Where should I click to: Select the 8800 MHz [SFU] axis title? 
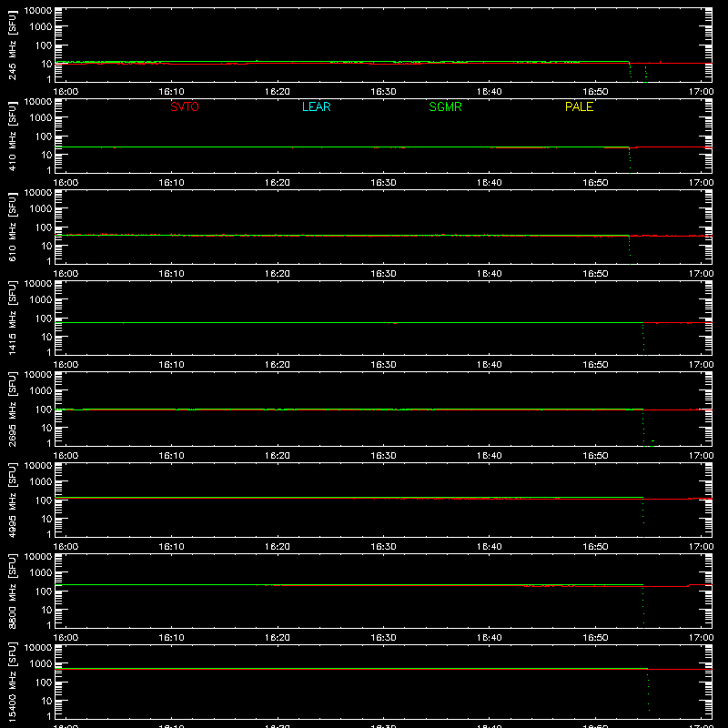pos(13,591)
